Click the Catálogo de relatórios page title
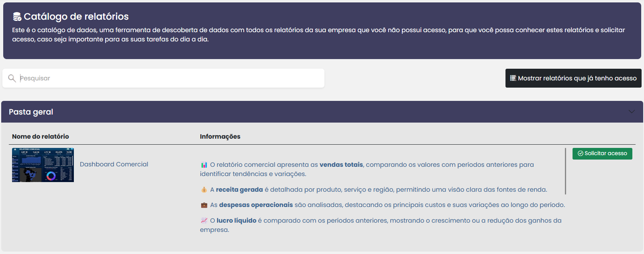The image size is (644, 254). click(x=76, y=16)
